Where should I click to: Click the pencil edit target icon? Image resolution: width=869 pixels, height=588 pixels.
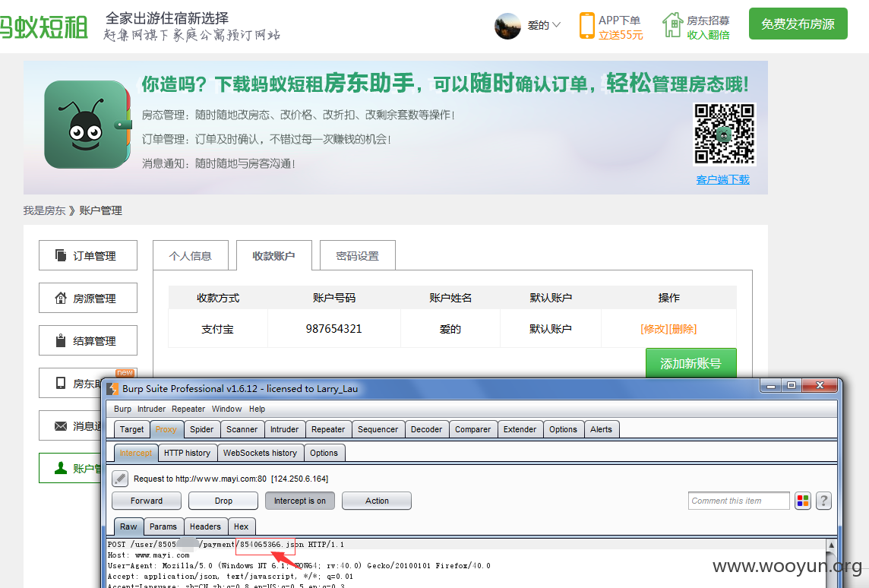[x=120, y=479]
